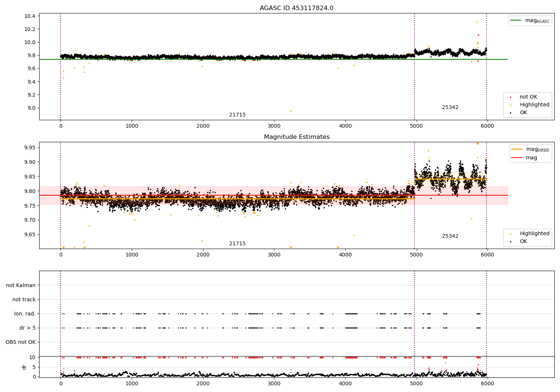Click 'Highlighted' legend entry in Magnitude Estimates plot
The width and height of the screenshot is (560, 392).
(x=535, y=234)
